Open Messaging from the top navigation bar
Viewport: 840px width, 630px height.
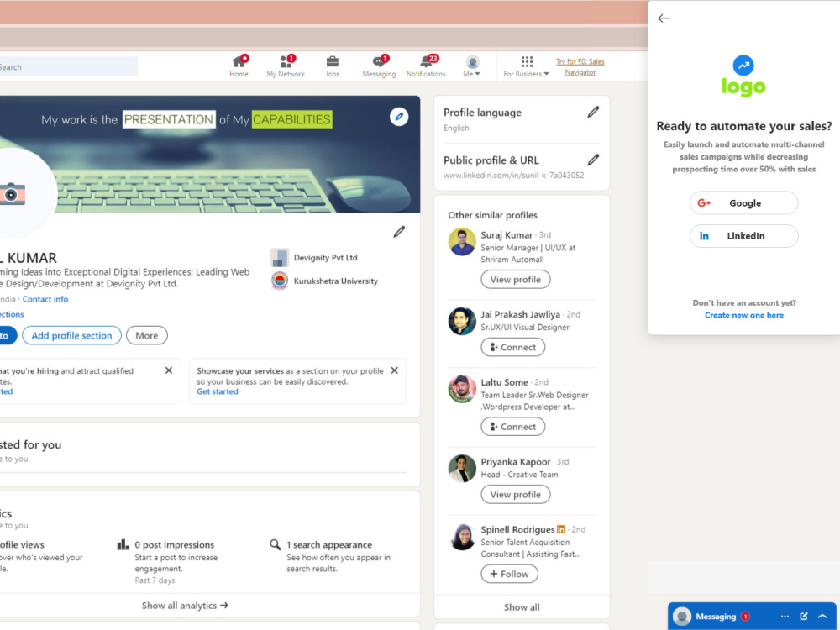click(379, 66)
